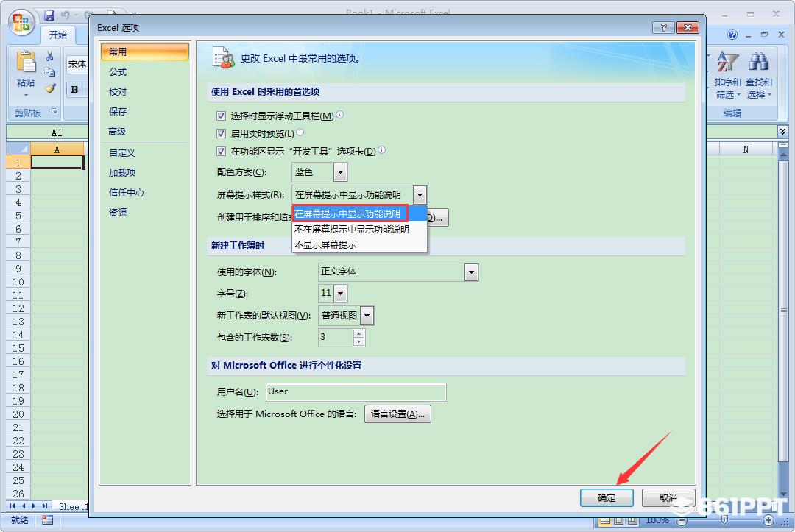Switch to the 开始 ribbon tab
This screenshot has width=795, height=532.
click(x=58, y=35)
